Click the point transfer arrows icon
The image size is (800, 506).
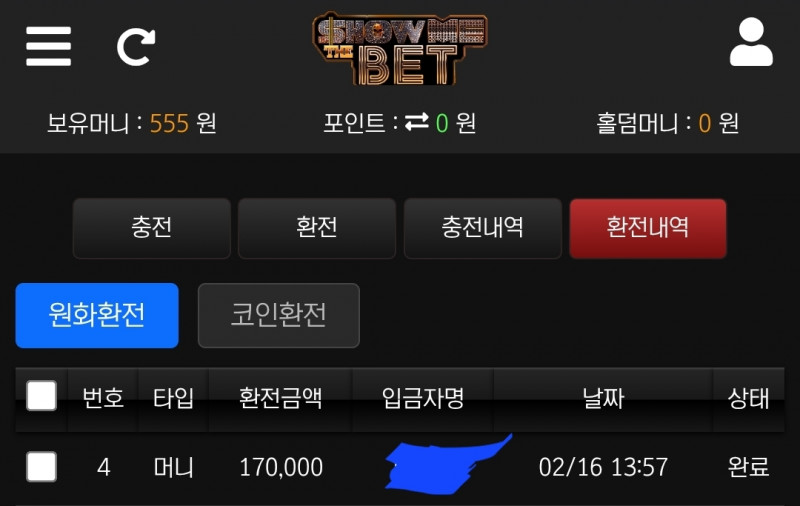(416, 122)
